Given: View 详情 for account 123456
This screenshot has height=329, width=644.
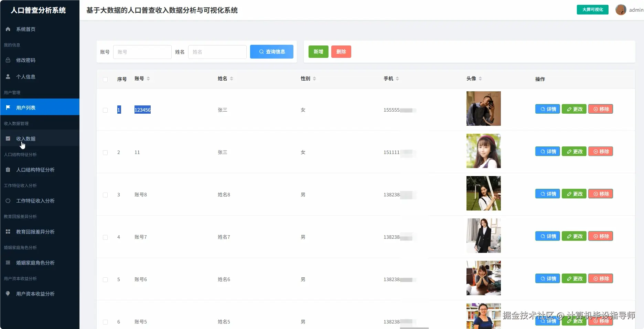Looking at the screenshot, I should click(x=548, y=109).
